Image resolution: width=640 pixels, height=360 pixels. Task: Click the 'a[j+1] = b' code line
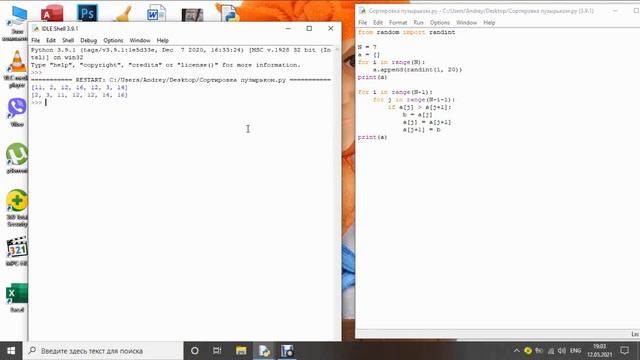422,130
